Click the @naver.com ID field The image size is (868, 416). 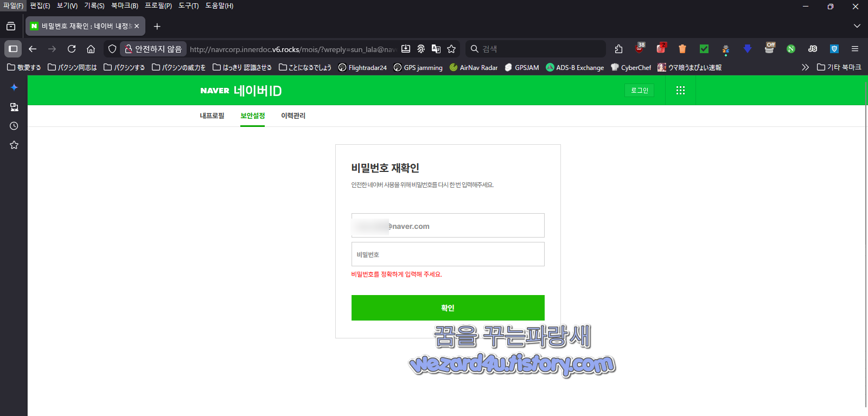tap(448, 226)
